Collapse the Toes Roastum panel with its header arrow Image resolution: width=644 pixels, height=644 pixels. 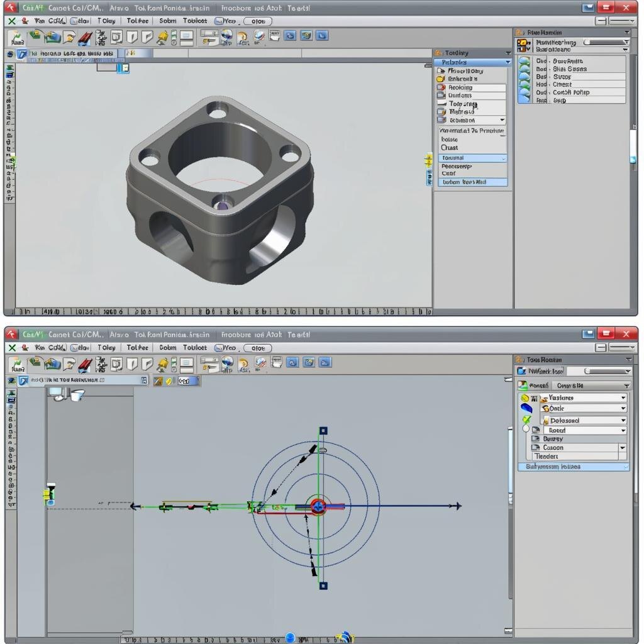pos(628,359)
